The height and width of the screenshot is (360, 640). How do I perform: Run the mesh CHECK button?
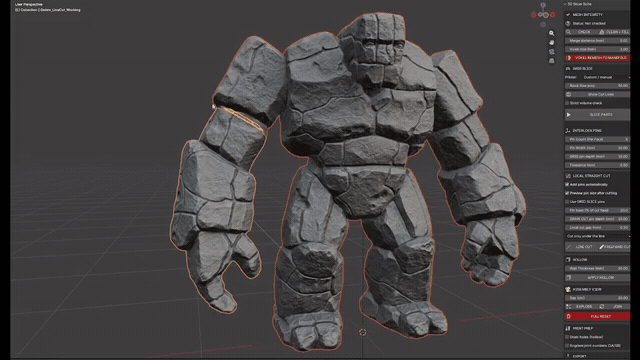(x=580, y=32)
